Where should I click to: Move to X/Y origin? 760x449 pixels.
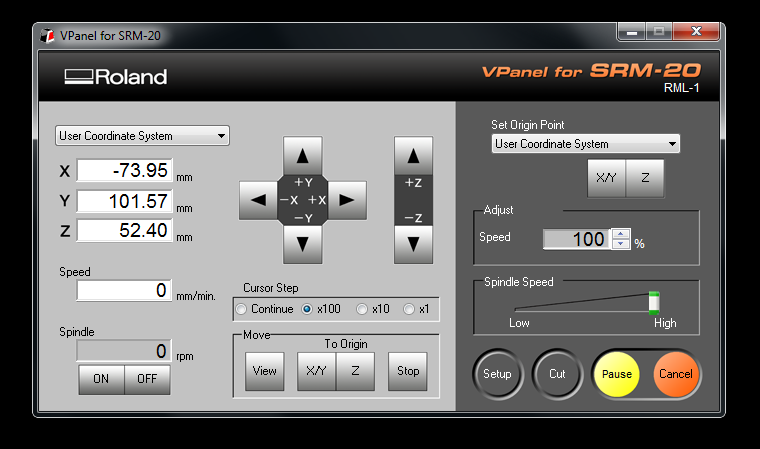[317, 371]
